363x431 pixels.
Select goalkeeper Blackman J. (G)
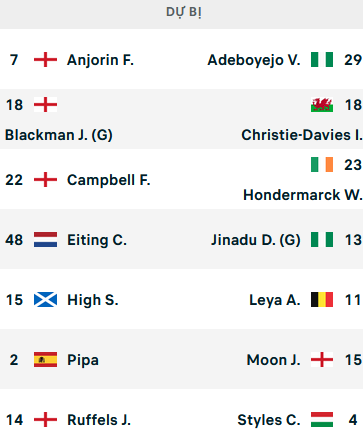(x=59, y=135)
